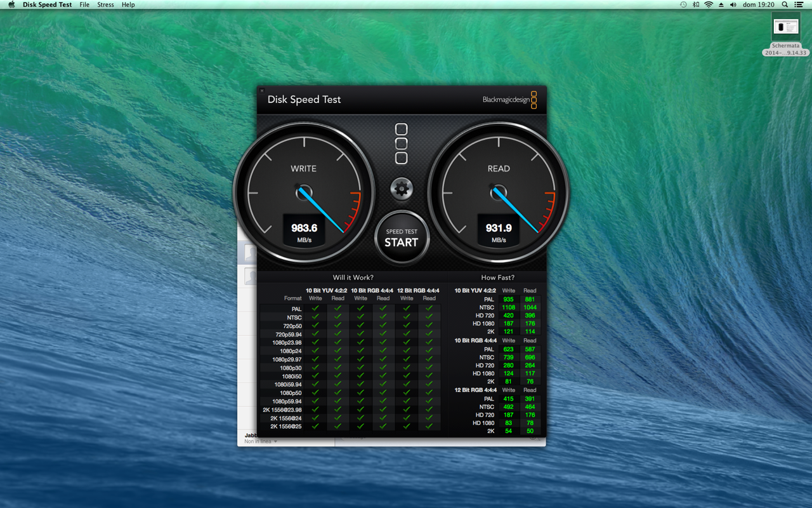Open Spotlight search
The image size is (812, 508).
785,4
